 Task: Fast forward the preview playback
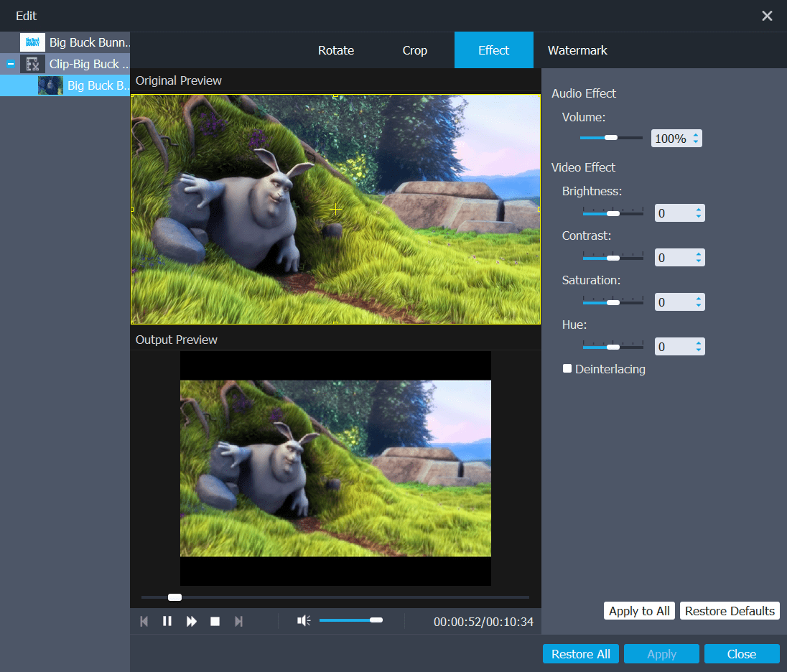coord(191,621)
